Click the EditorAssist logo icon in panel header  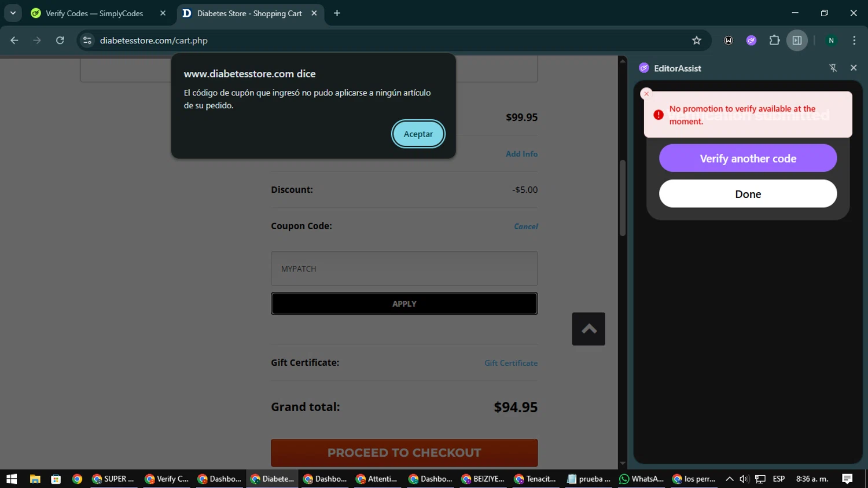point(643,68)
